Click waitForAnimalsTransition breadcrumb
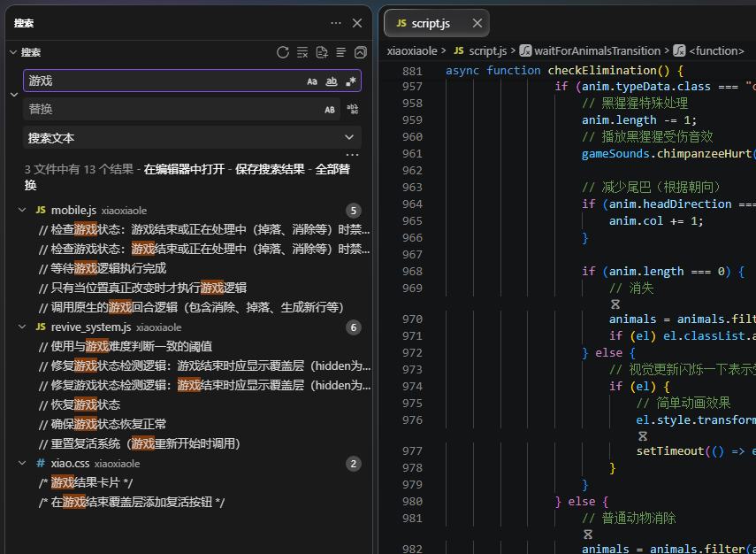 (x=598, y=50)
